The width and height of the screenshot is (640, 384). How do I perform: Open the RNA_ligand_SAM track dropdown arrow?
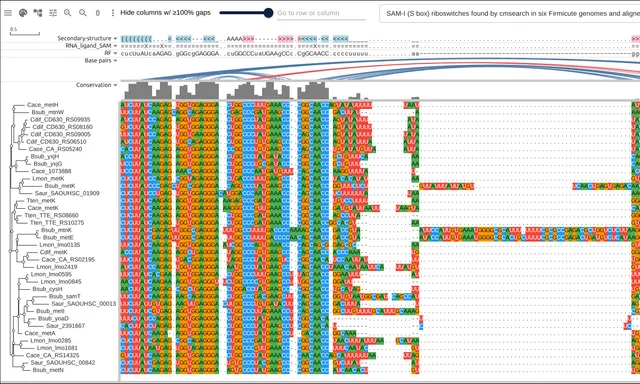coord(116,46)
